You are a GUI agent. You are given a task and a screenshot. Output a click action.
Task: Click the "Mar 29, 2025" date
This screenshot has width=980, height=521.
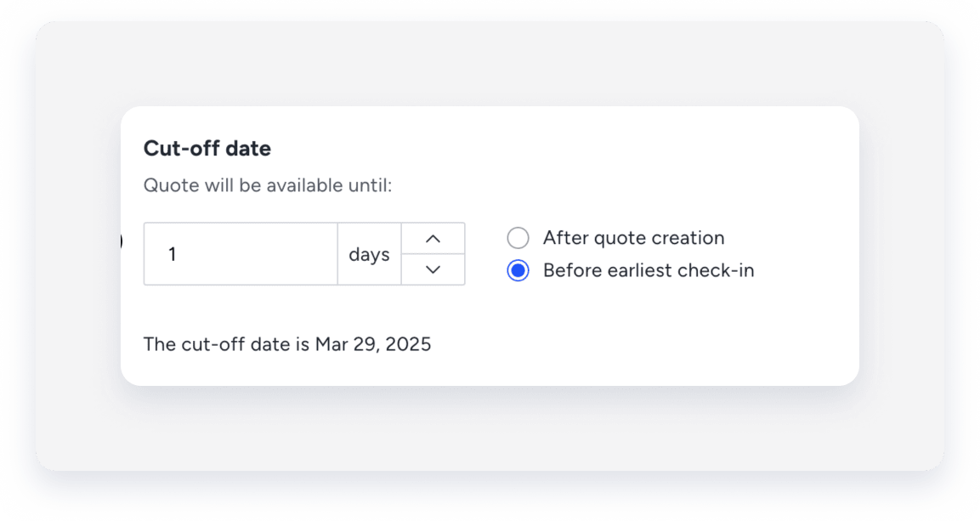point(373,344)
